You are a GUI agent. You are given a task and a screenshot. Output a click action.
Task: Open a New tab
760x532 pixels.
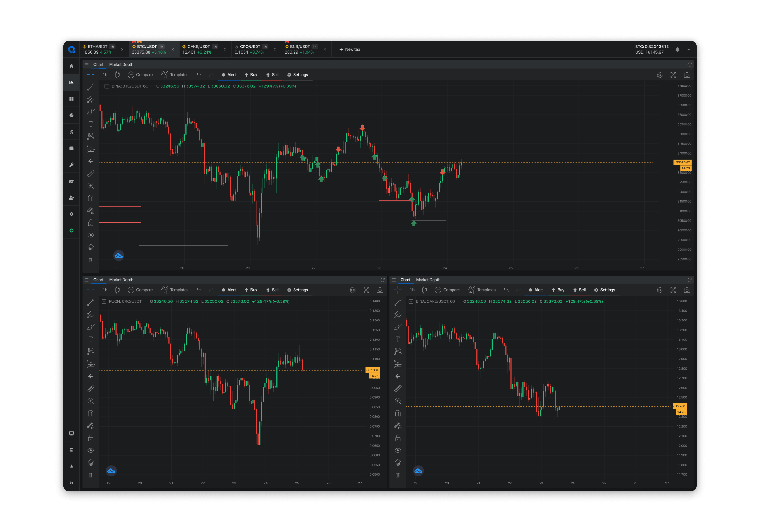click(x=350, y=50)
